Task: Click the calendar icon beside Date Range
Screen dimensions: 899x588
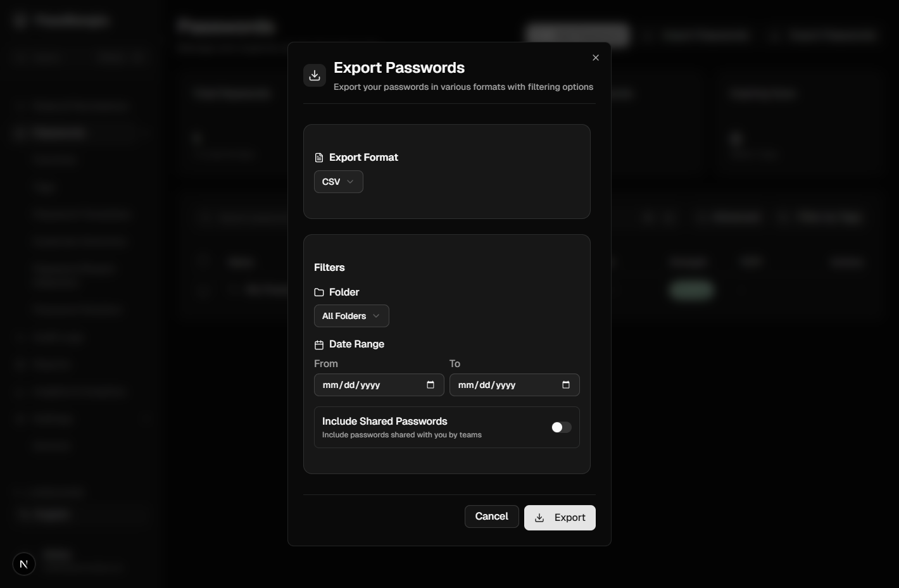Action: (318, 344)
